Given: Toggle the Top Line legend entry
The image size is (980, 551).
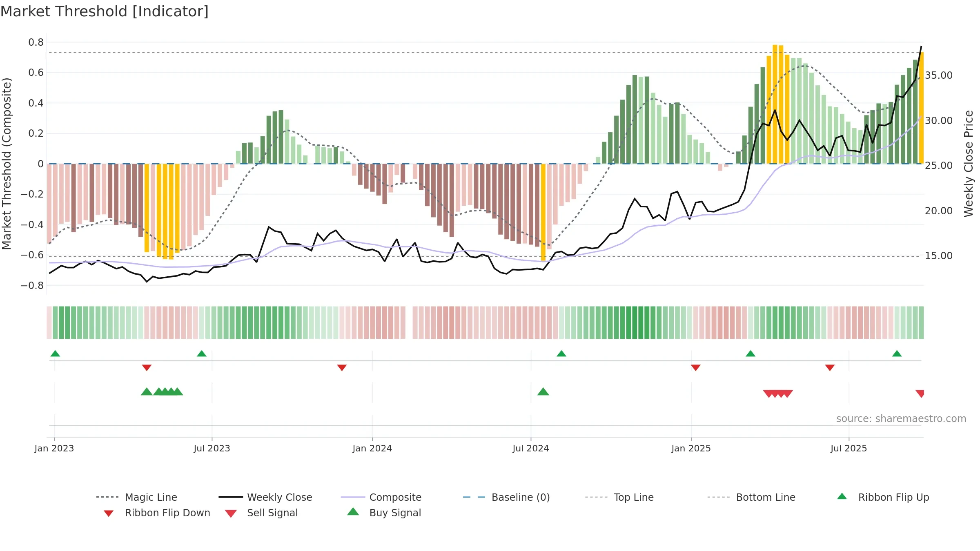Looking at the screenshot, I should pos(619,497).
